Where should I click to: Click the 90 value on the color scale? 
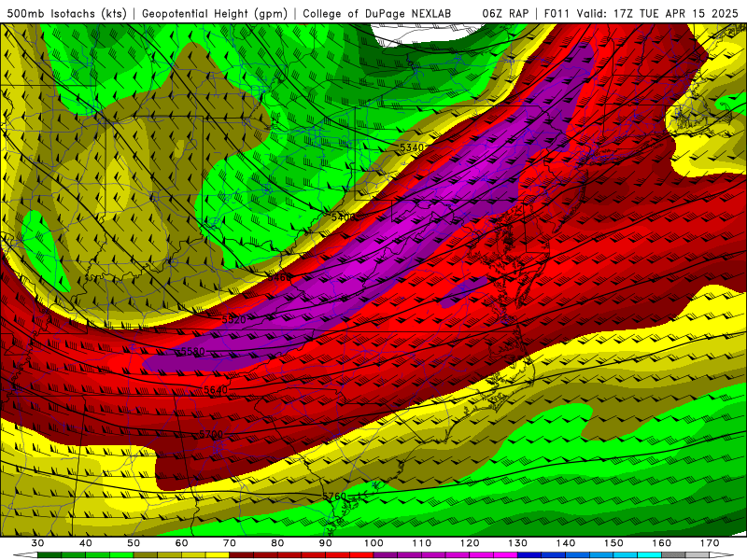coord(326,543)
